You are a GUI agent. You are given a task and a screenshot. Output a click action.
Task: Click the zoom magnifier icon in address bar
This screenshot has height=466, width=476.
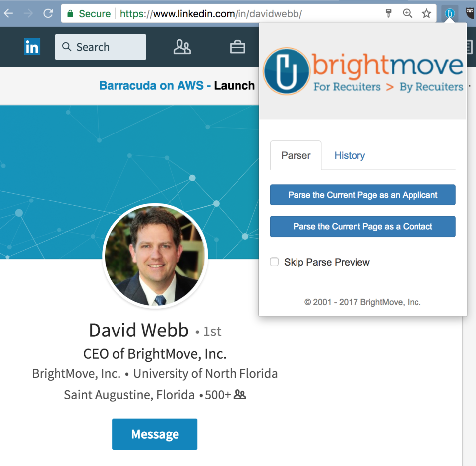point(407,13)
